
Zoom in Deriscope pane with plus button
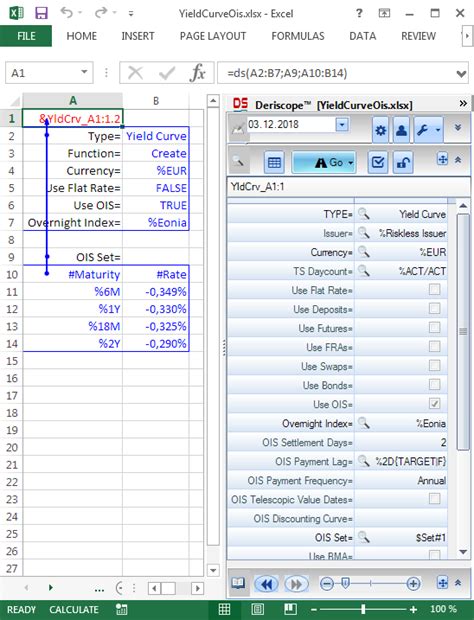413,584
